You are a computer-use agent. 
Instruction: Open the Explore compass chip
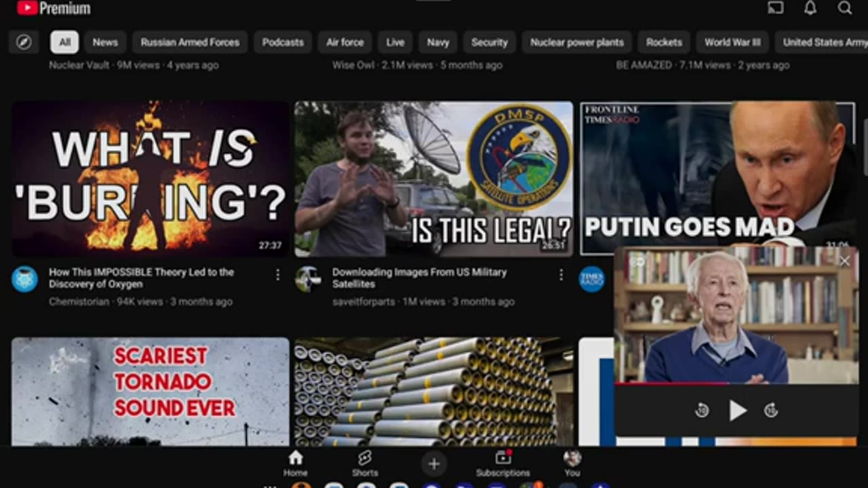[24, 42]
